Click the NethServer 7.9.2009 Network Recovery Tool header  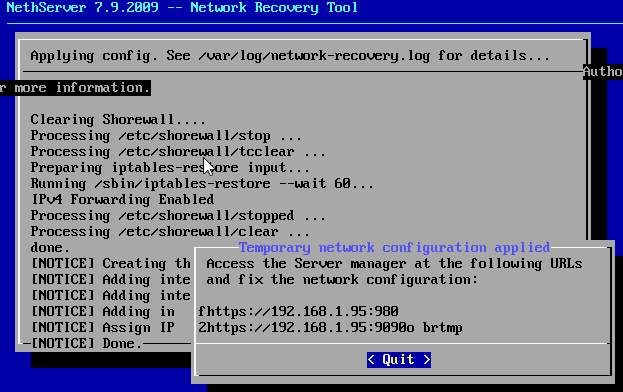182,8
